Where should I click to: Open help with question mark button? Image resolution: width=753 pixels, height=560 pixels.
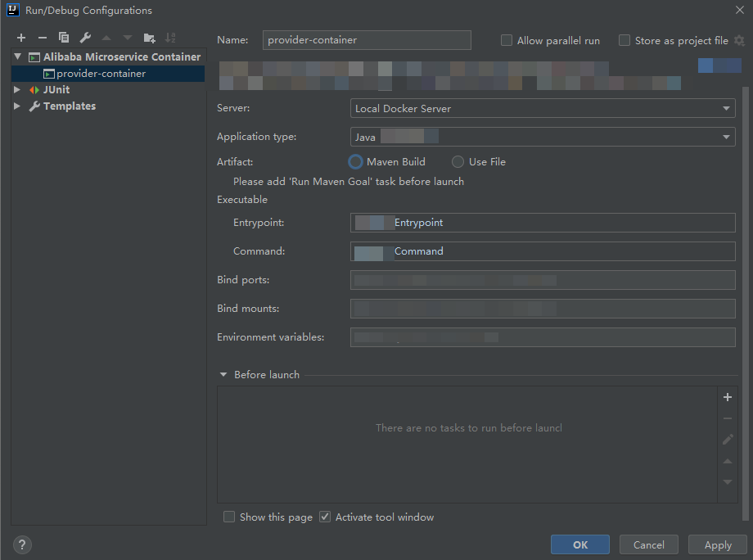coord(22,544)
